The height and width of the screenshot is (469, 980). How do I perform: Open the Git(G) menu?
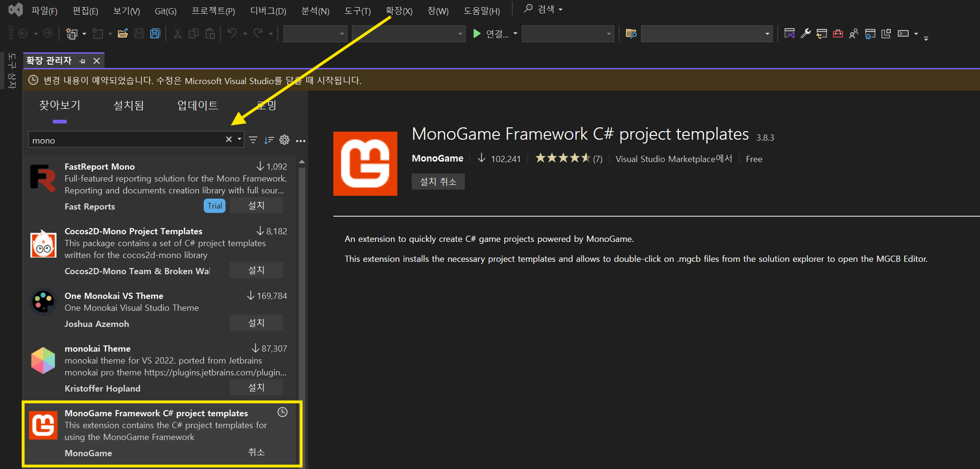[x=166, y=10]
